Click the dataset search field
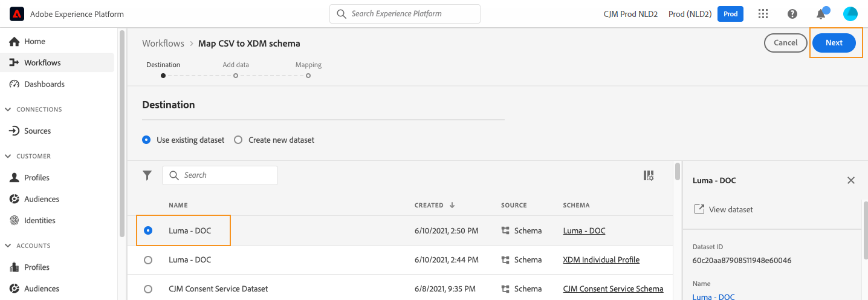868x300 pixels. [x=220, y=175]
